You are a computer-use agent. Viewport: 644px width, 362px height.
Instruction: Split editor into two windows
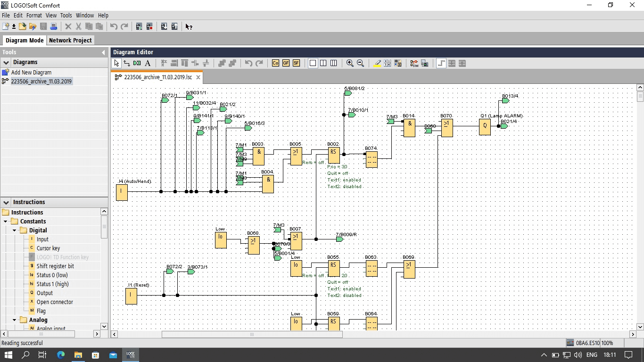[323, 63]
